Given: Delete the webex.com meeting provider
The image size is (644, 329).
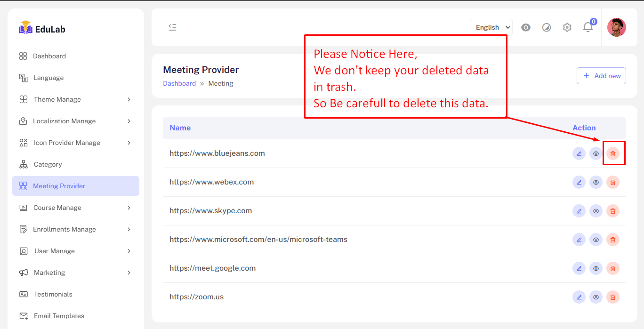Looking at the screenshot, I should pyautogui.click(x=612, y=182).
